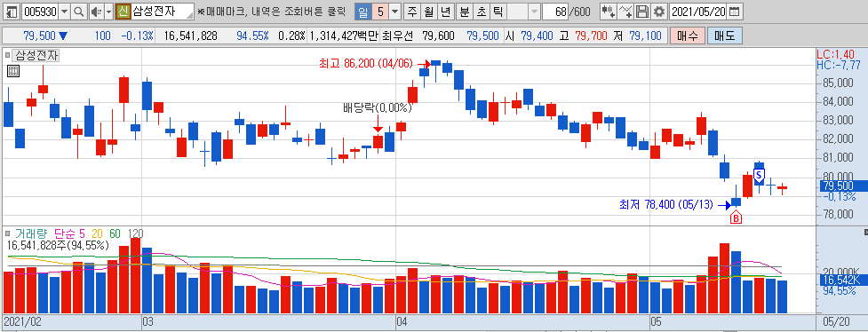Switch to the 년 yearly chart
This screenshot has width=868, height=332.
coord(446,11)
